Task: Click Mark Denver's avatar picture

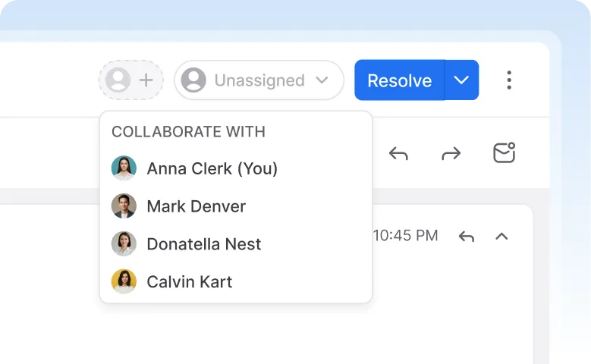Action: point(124,206)
